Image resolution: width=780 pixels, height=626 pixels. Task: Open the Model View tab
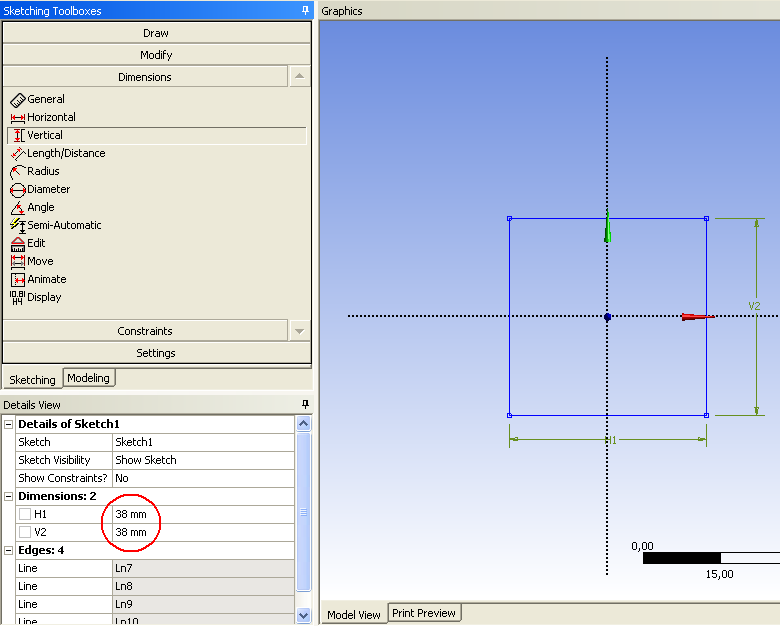pyautogui.click(x=354, y=615)
